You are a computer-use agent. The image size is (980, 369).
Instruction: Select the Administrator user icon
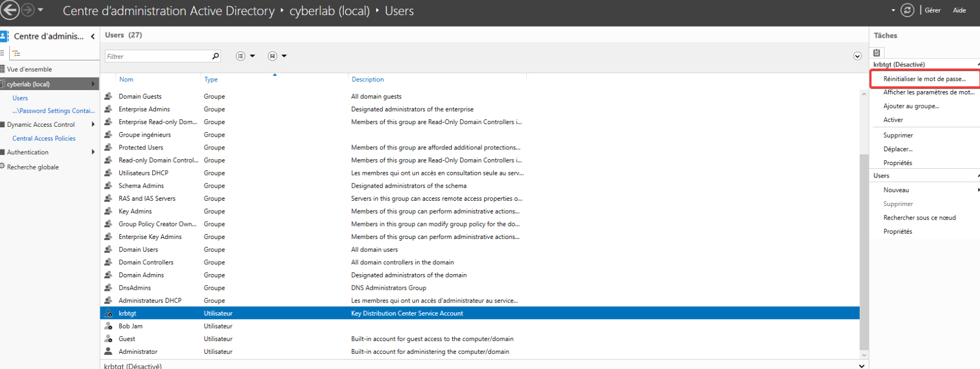(x=108, y=352)
